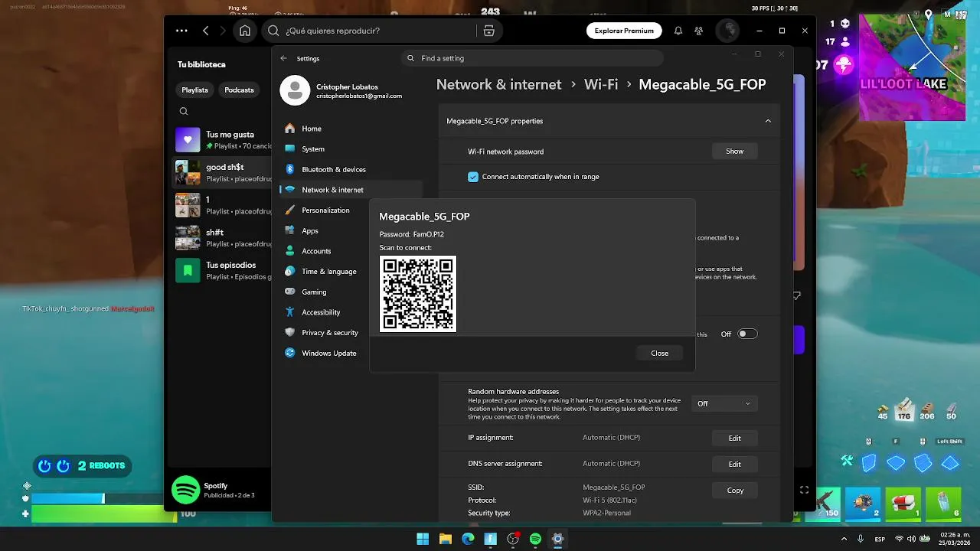980x551 pixels.
Task: Go to the Wi-Fi breadcrumb
Action: [601, 84]
